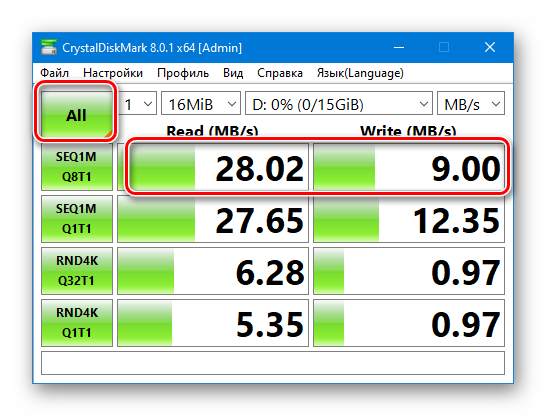The height and width of the screenshot is (416, 546).
Task: Click the Read (MB/s) column header
Action: (x=212, y=131)
